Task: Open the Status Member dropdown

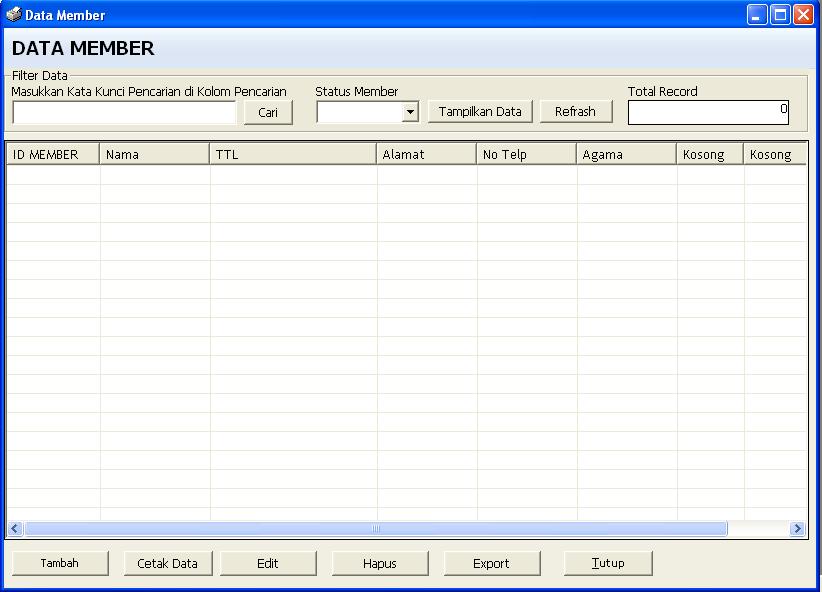Action: (x=410, y=111)
